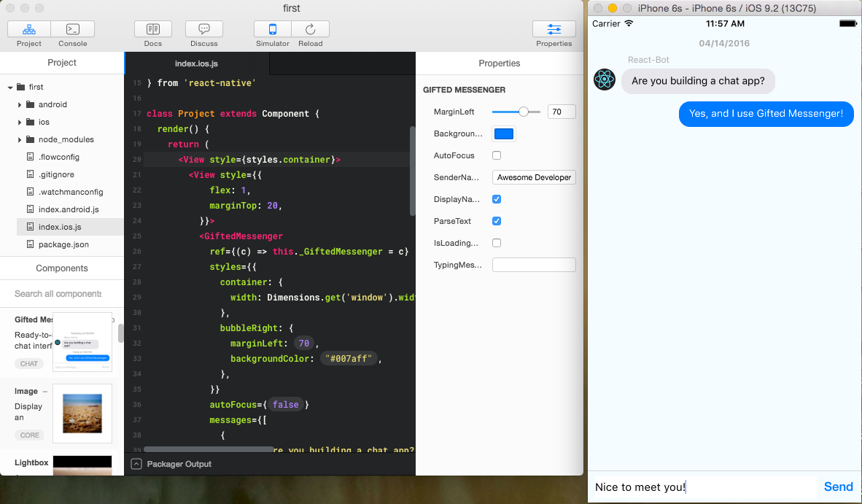
Task: Click the battery icon in simulator status bar
Action: tap(847, 23)
